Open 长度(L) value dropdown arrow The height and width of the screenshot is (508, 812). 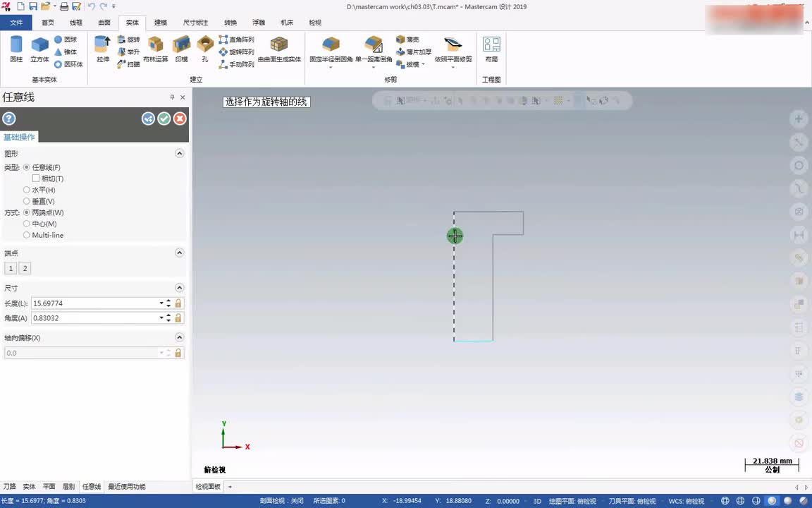click(x=161, y=303)
